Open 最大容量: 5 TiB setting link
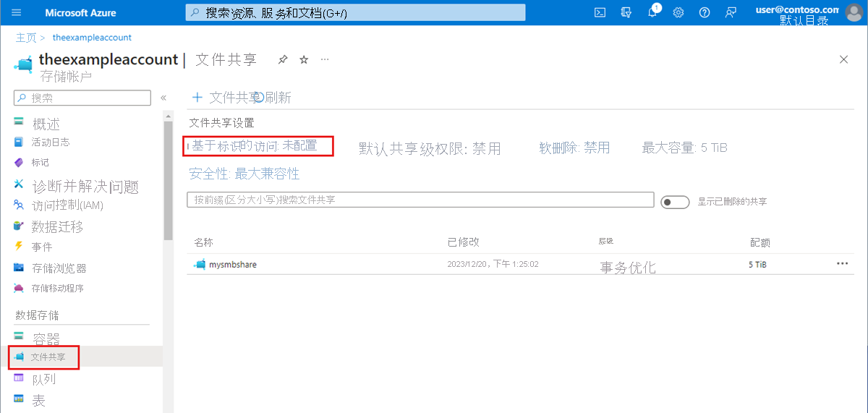The width and height of the screenshot is (868, 413). pyautogui.click(x=684, y=148)
